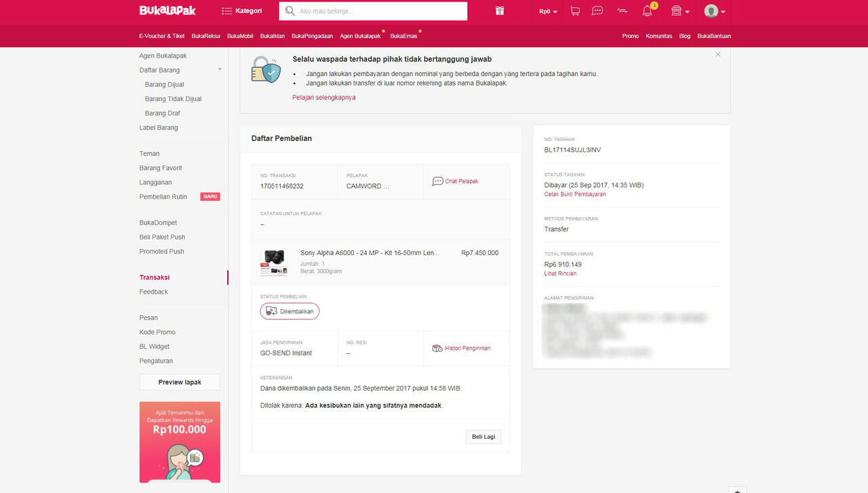Open Langganan in sidebar
Screen dimensions: 868x493
155,182
